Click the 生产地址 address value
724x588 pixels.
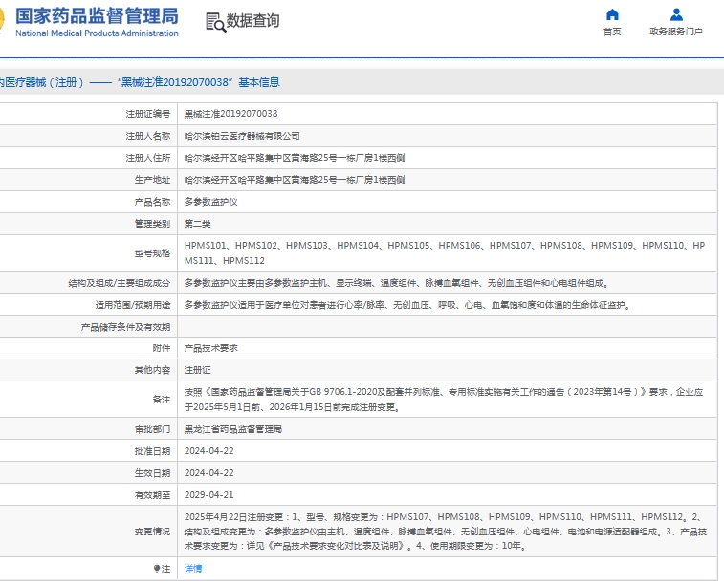tap(295, 180)
